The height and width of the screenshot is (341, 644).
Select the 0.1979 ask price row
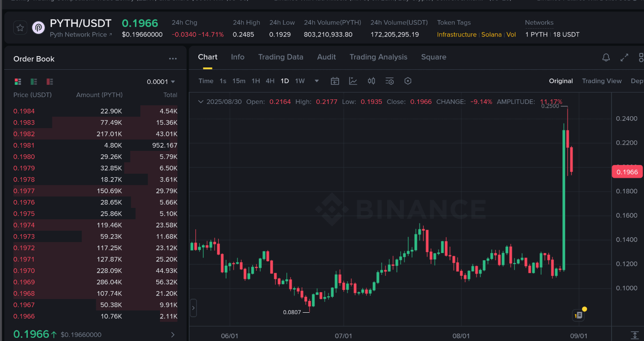[x=95, y=168]
